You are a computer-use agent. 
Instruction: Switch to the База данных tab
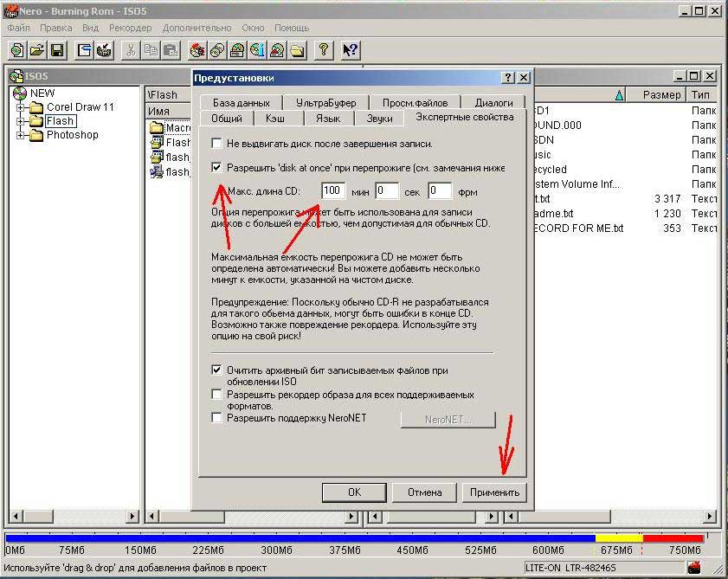point(242,103)
